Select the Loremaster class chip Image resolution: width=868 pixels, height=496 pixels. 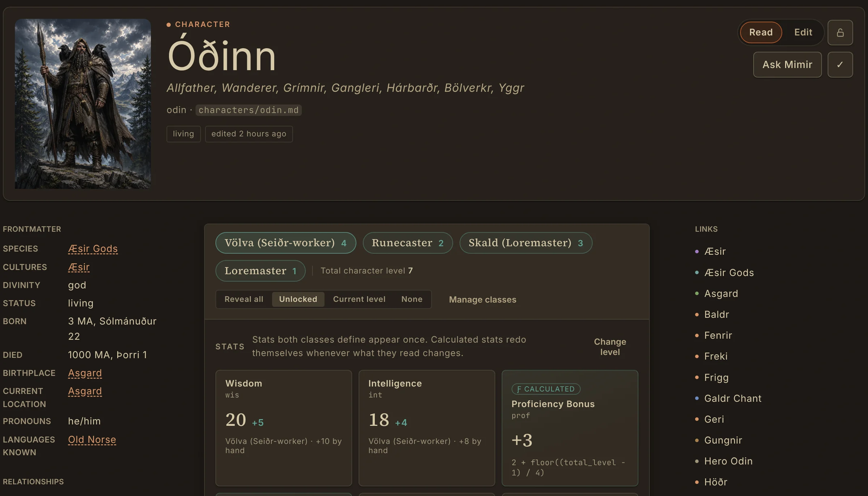[x=260, y=271]
